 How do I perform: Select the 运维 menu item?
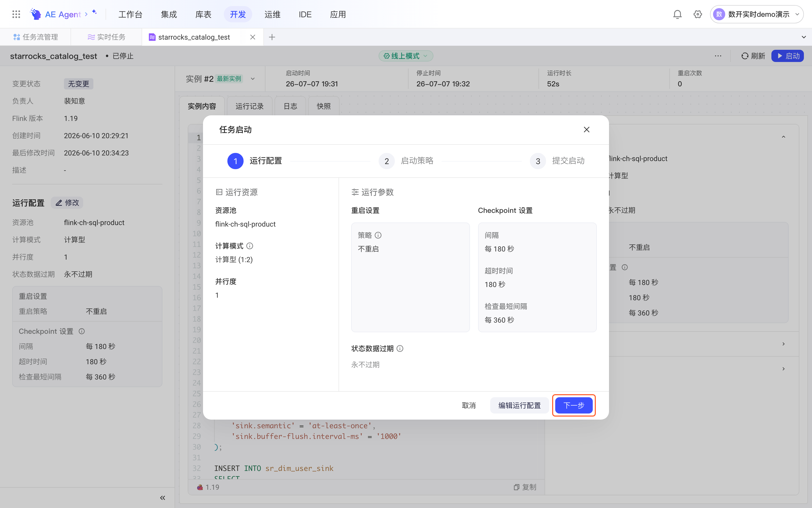coord(272,14)
